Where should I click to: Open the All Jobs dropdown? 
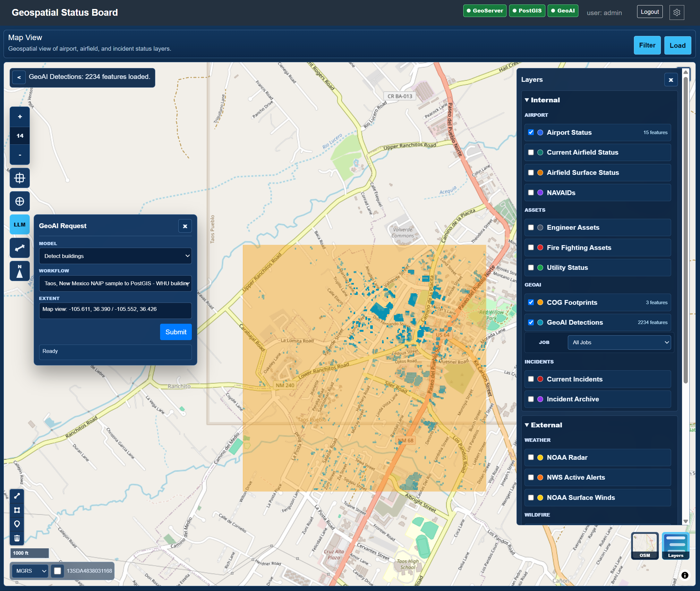pos(619,342)
